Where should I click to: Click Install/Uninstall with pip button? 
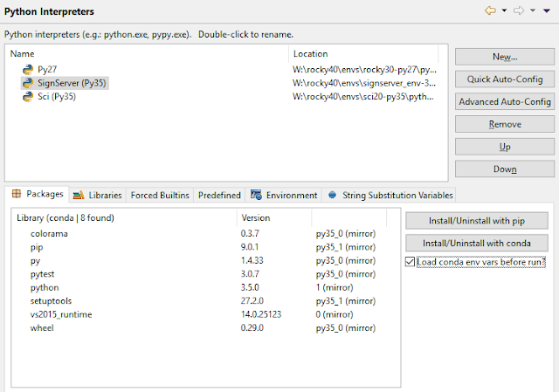pyautogui.click(x=477, y=221)
